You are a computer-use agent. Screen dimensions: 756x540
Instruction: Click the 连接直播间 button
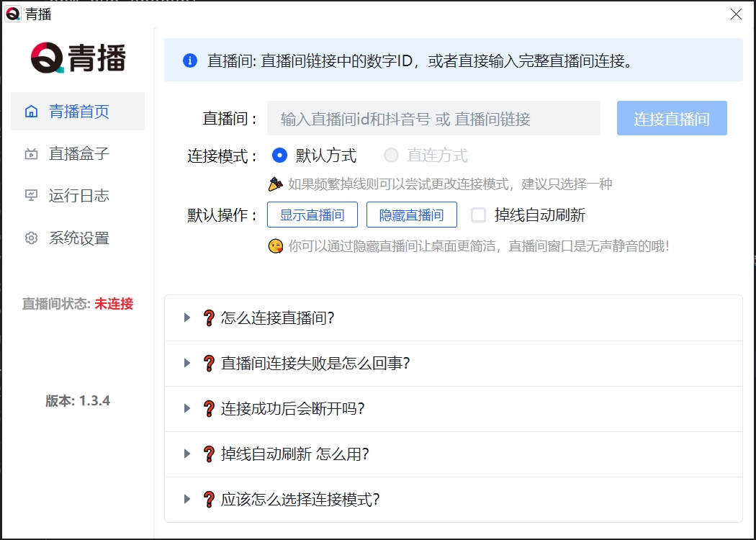coord(672,118)
